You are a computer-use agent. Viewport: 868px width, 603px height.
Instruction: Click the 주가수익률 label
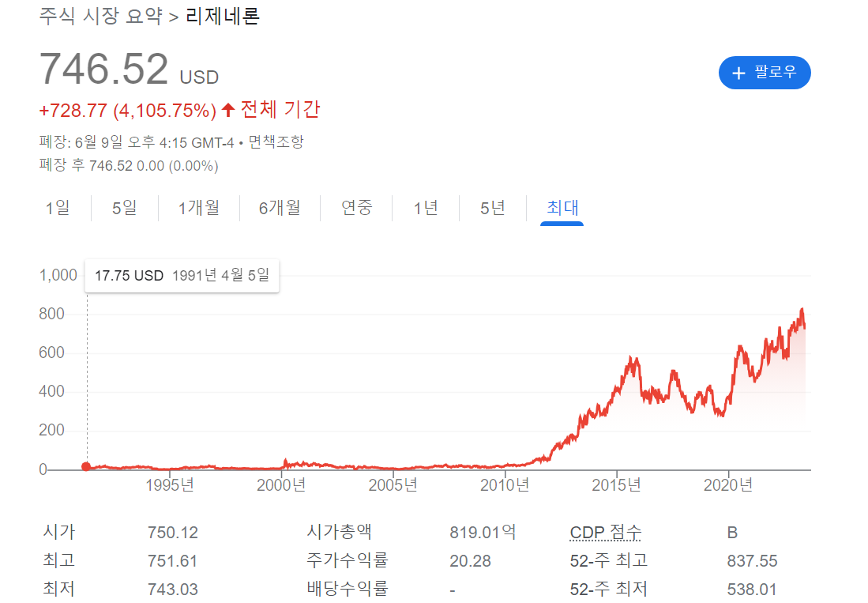(x=348, y=560)
